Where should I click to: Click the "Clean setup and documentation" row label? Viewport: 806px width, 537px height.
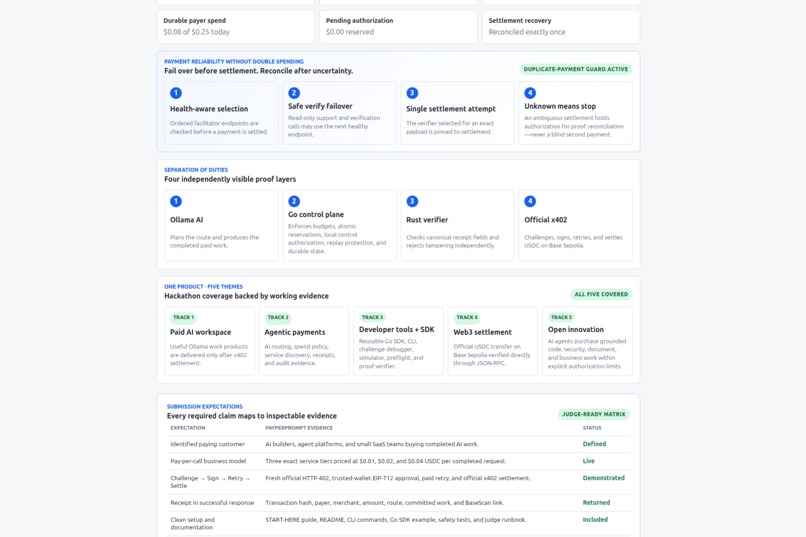tap(192, 524)
